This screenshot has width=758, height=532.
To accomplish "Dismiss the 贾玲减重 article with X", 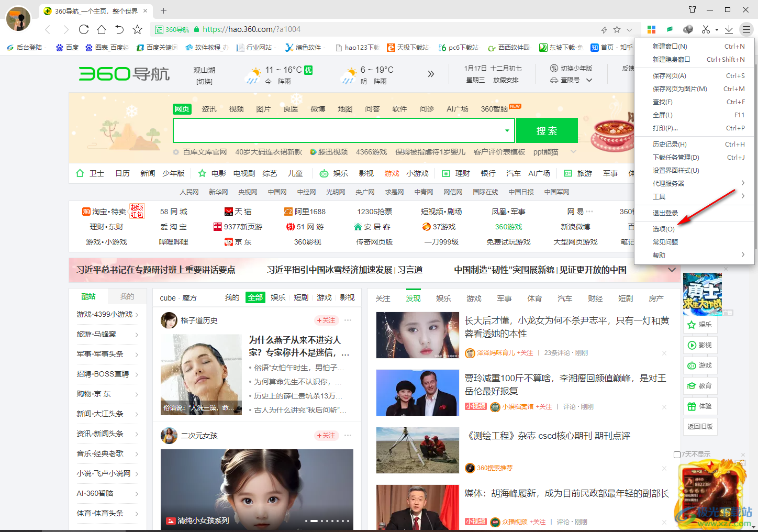I will click(x=664, y=407).
